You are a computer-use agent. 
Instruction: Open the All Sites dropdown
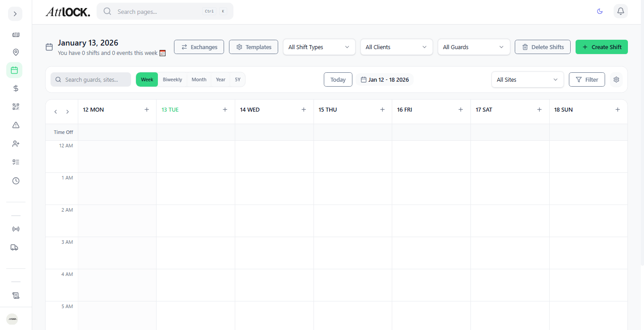[x=527, y=79]
